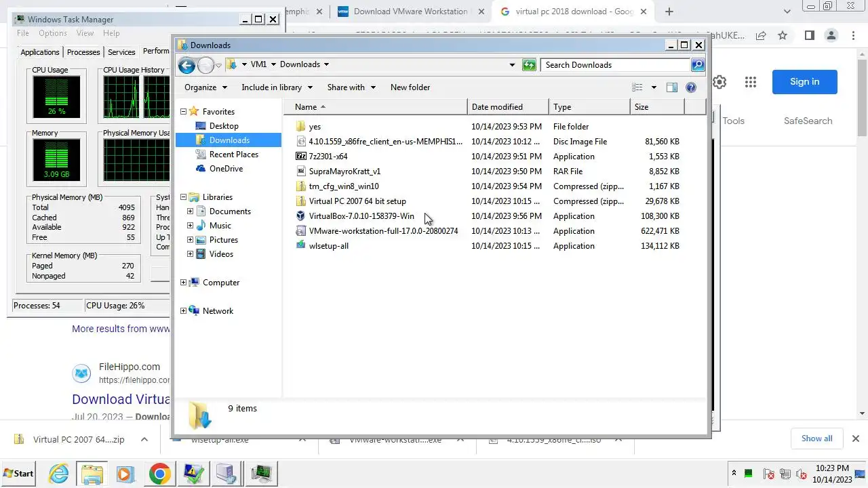Click the muted volume tray icon

pyautogui.click(x=802, y=474)
